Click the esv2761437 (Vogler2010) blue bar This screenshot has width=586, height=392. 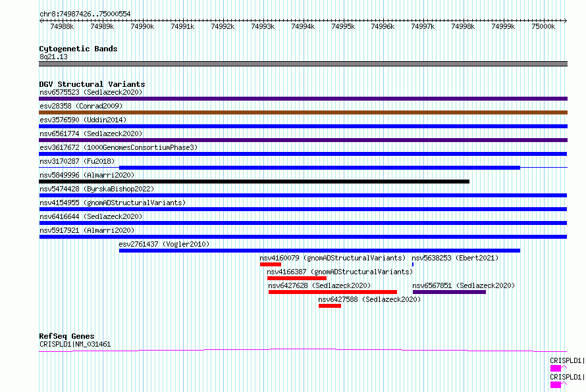point(319,251)
